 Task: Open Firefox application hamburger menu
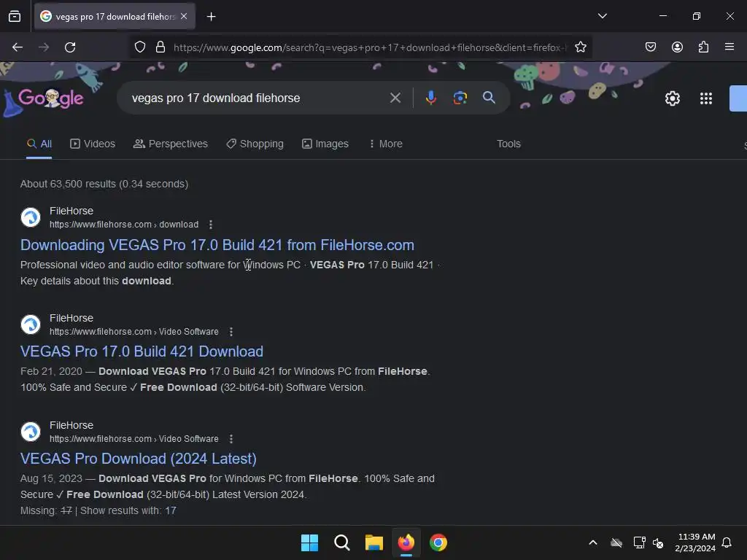click(x=729, y=47)
